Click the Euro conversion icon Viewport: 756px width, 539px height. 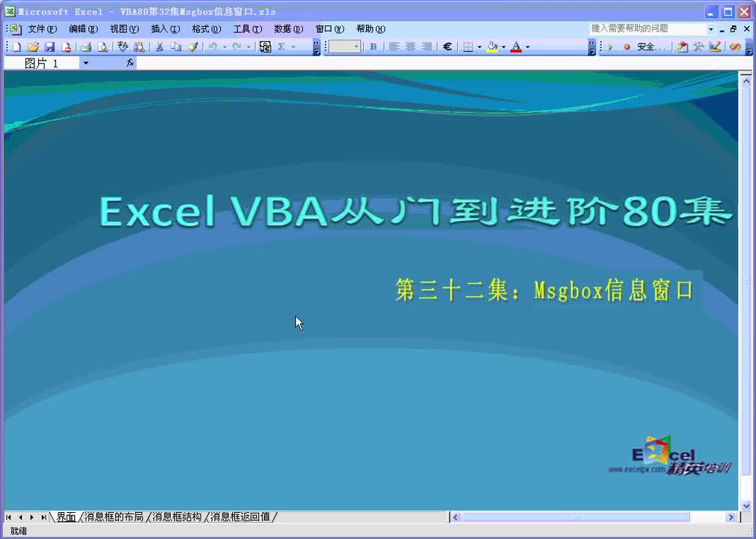pyautogui.click(x=265, y=46)
